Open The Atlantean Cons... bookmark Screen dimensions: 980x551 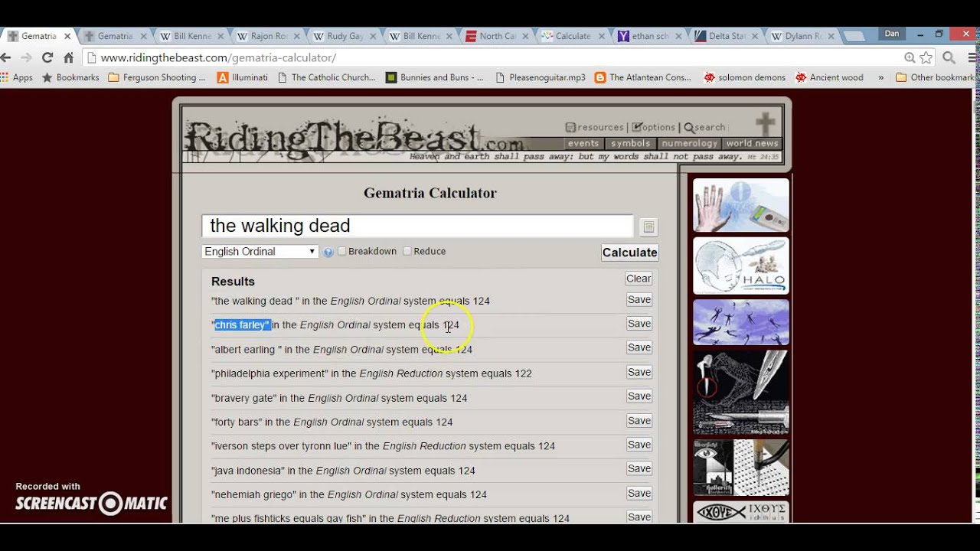pyautogui.click(x=643, y=77)
